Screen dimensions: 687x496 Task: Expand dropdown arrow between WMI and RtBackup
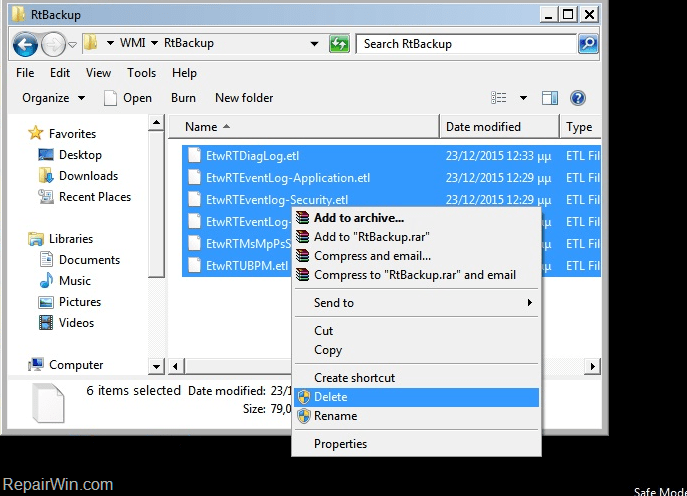click(154, 43)
